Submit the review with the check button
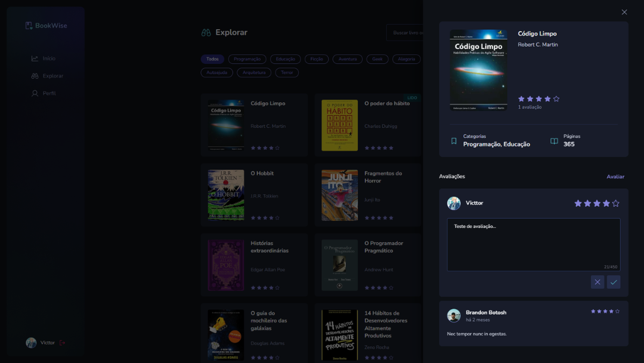Screen dimensions: 644x363 [x=614, y=282]
